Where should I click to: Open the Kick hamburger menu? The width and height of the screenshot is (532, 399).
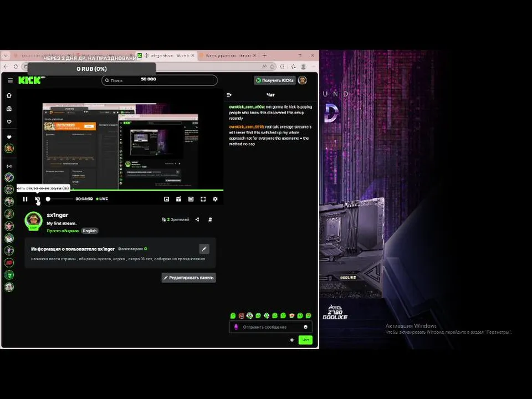click(x=10, y=80)
